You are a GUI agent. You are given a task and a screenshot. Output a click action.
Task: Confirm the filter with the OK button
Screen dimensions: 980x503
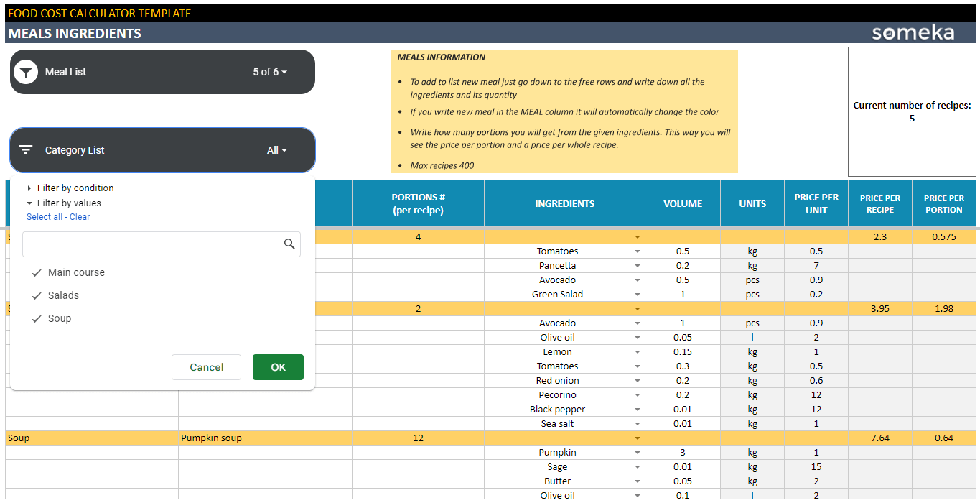tap(278, 367)
